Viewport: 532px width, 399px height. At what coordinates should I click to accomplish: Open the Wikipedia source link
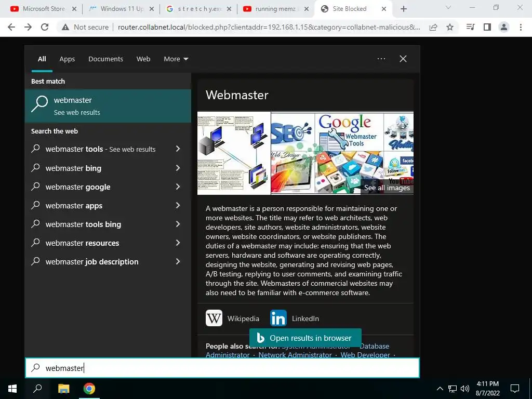pos(232,318)
